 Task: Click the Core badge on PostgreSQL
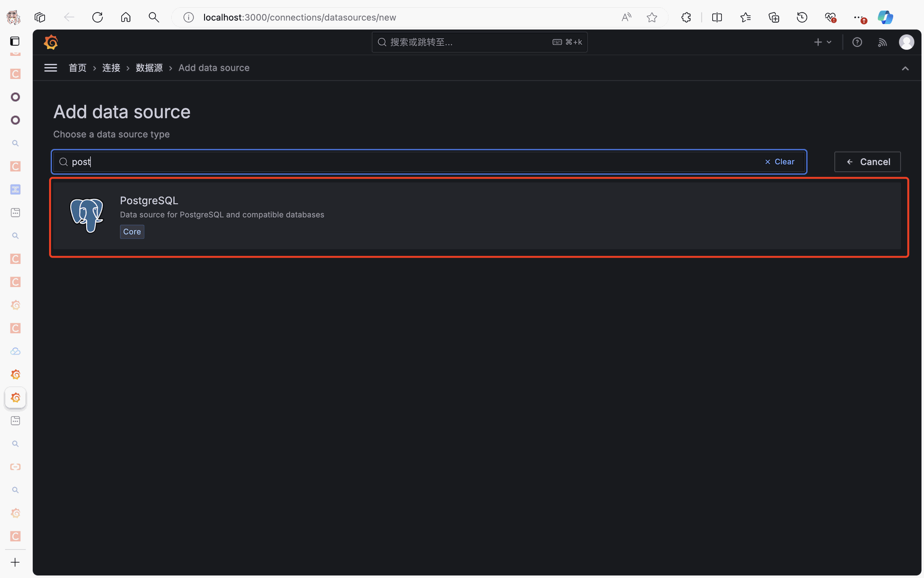point(132,232)
